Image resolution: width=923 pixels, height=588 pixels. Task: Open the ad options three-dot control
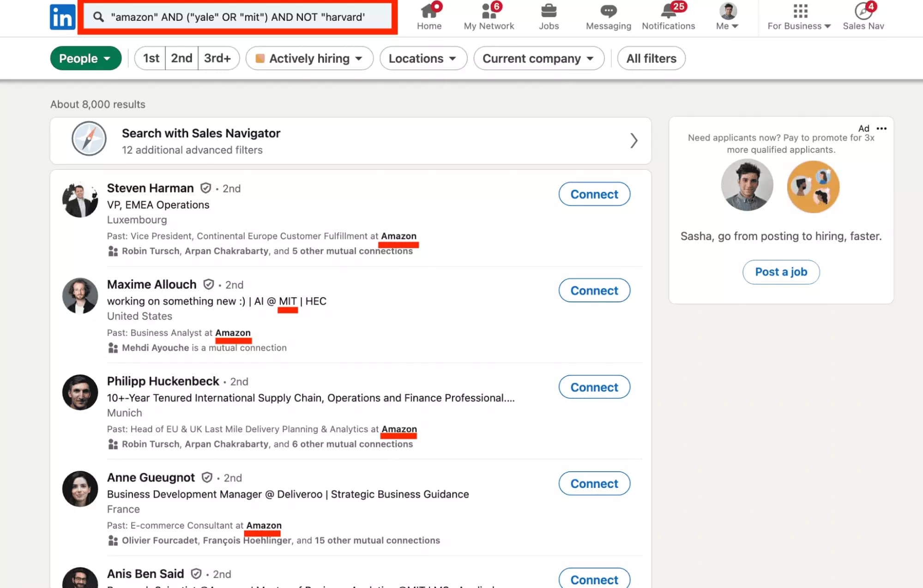(881, 128)
